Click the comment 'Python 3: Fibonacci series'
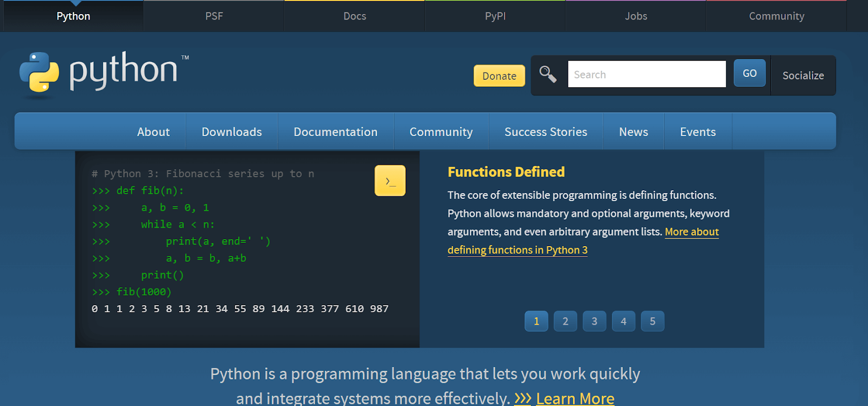The image size is (868, 406). 203,174
